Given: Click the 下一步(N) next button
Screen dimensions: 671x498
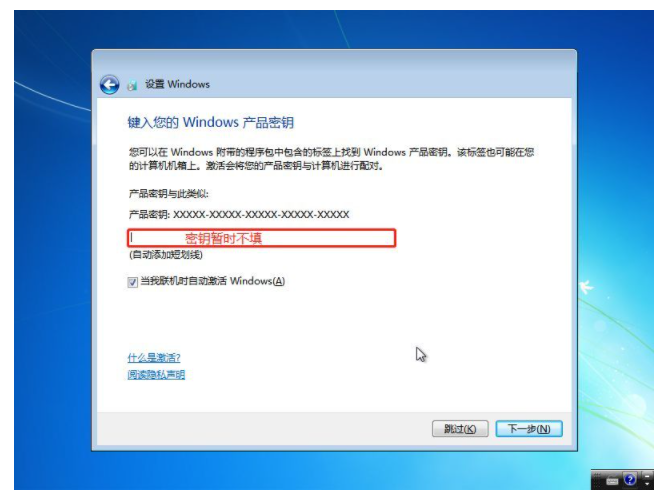Looking at the screenshot, I should [x=529, y=429].
